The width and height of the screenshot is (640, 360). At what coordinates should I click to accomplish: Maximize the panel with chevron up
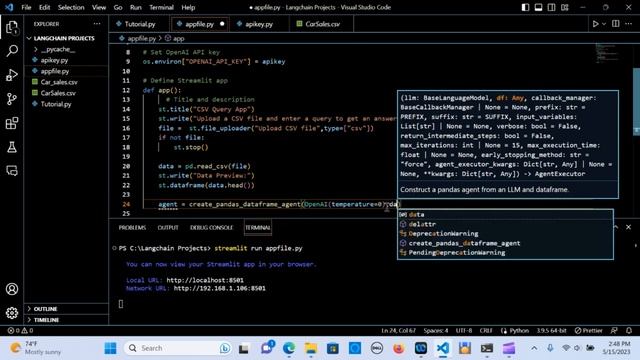point(616,227)
